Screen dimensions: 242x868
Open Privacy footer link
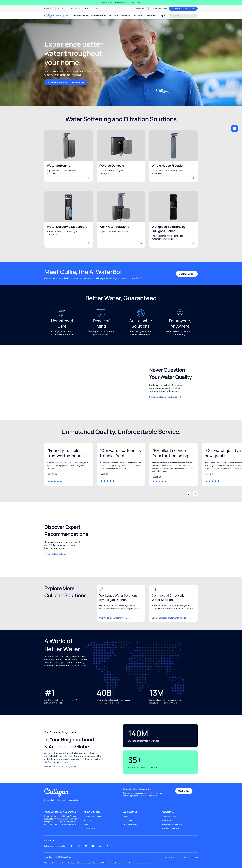(185, 857)
